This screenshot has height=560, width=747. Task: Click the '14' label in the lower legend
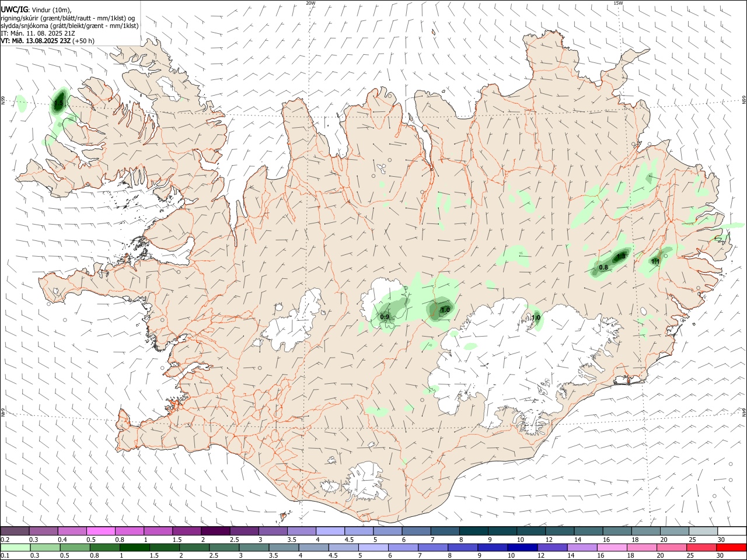570,556
